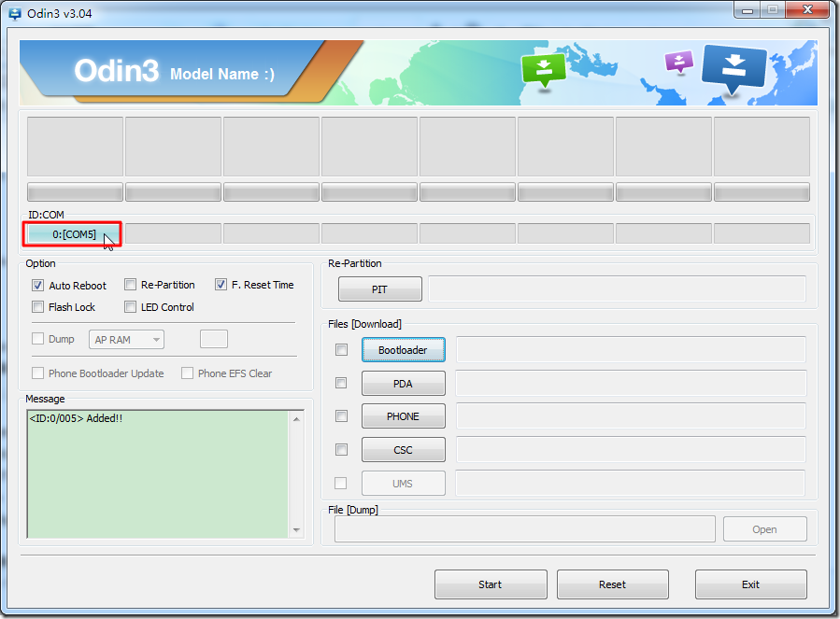Check the Dump option checkbox
The height and width of the screenshot is (619, 840).
(37, 338)
